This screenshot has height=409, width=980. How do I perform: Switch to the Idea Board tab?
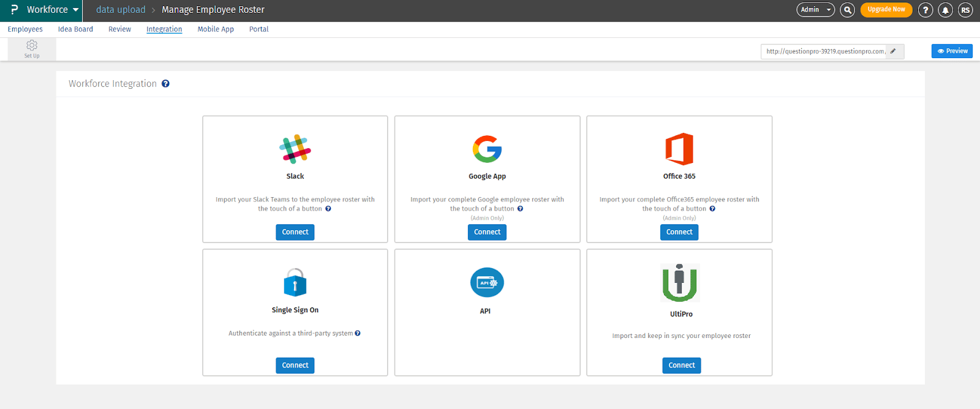click(75, 29)
